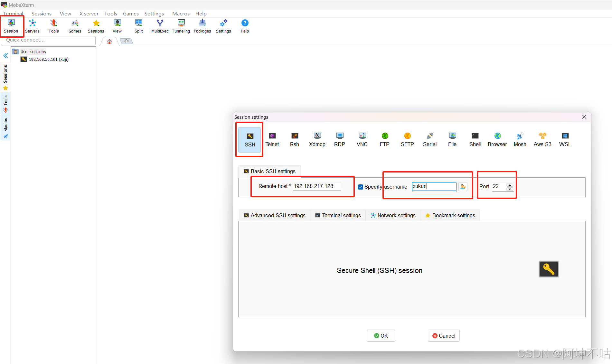Launch the Games toolbar icon
The width and height of the screenshot is (612, 364).
(75, 26)
